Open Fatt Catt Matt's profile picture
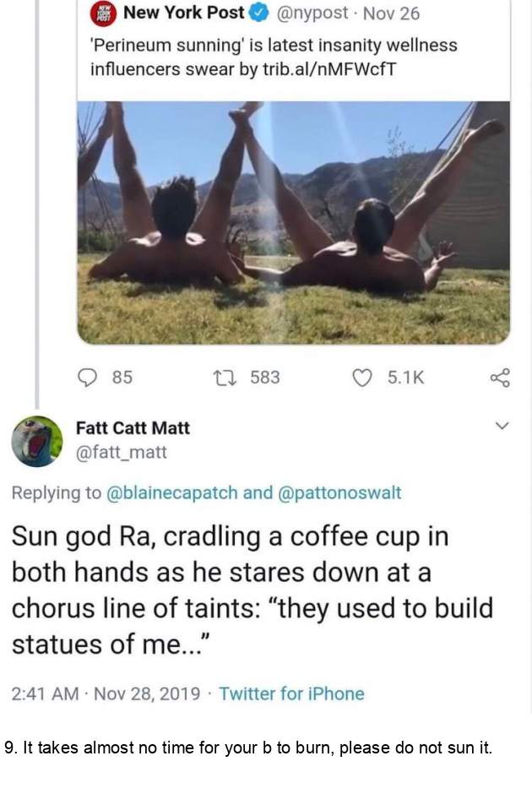Viewport: 532px width, 794px height. tap(37, 441)
